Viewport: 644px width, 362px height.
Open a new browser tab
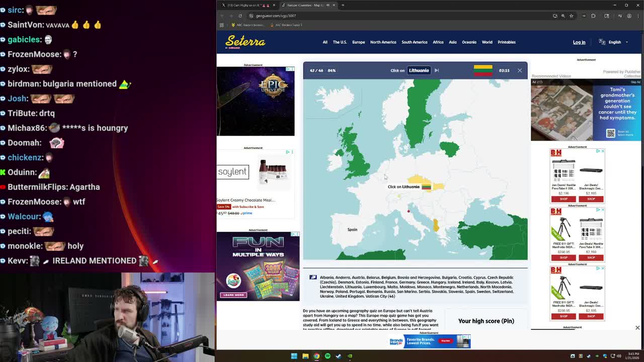tap(343, 5)
